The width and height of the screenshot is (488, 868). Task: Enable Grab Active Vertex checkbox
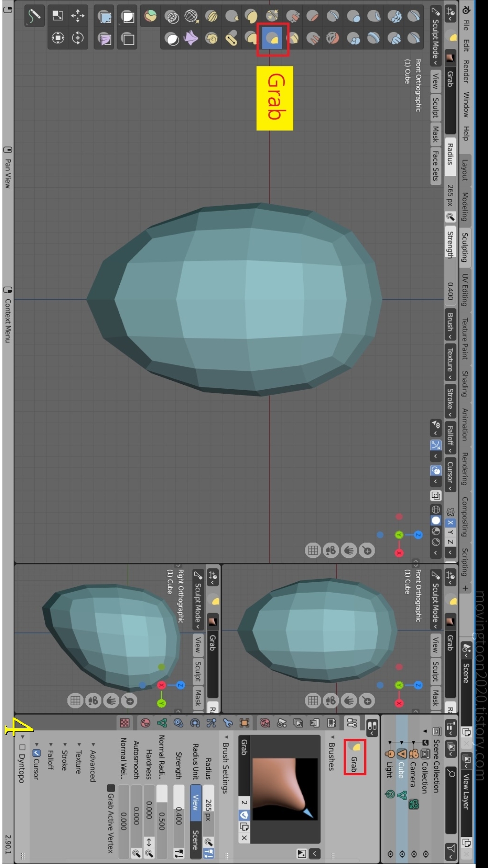111,788
